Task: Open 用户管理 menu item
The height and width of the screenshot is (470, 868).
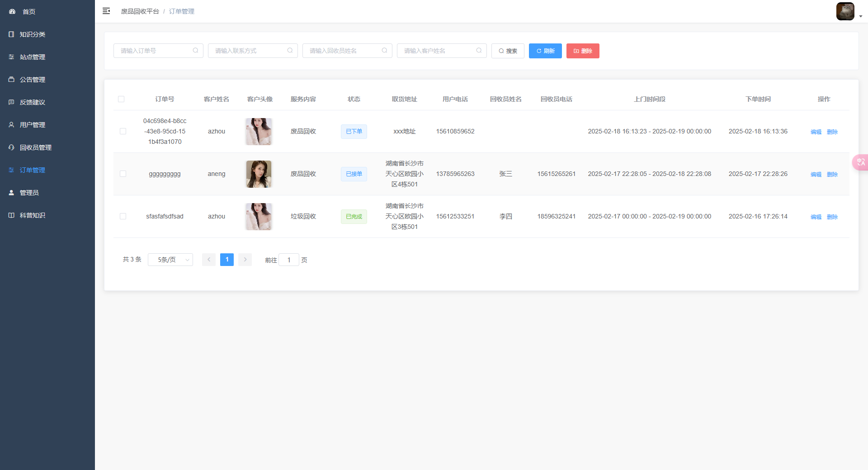Action: [x=47, y=125]
